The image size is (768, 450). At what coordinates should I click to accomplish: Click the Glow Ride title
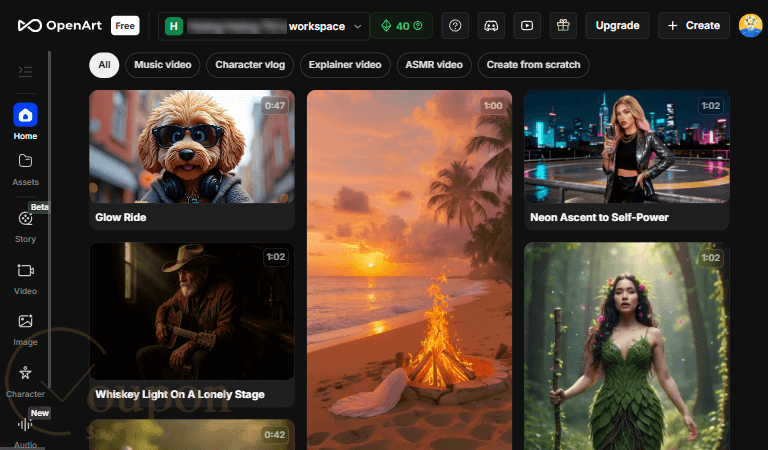point(120,217)
